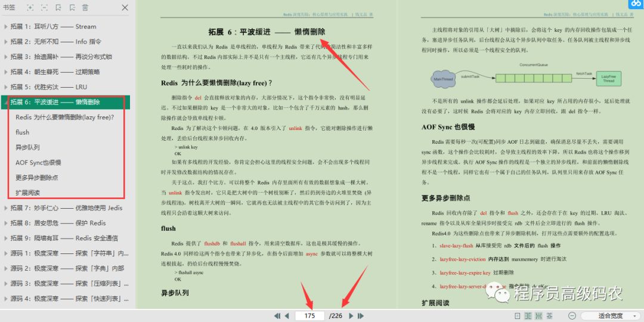The height and width of the screenshot is (322, 644).
Task: Select bookmark 源码 2：极度深寒 —— 探索「字典」内部
Action: click(67, 268)
